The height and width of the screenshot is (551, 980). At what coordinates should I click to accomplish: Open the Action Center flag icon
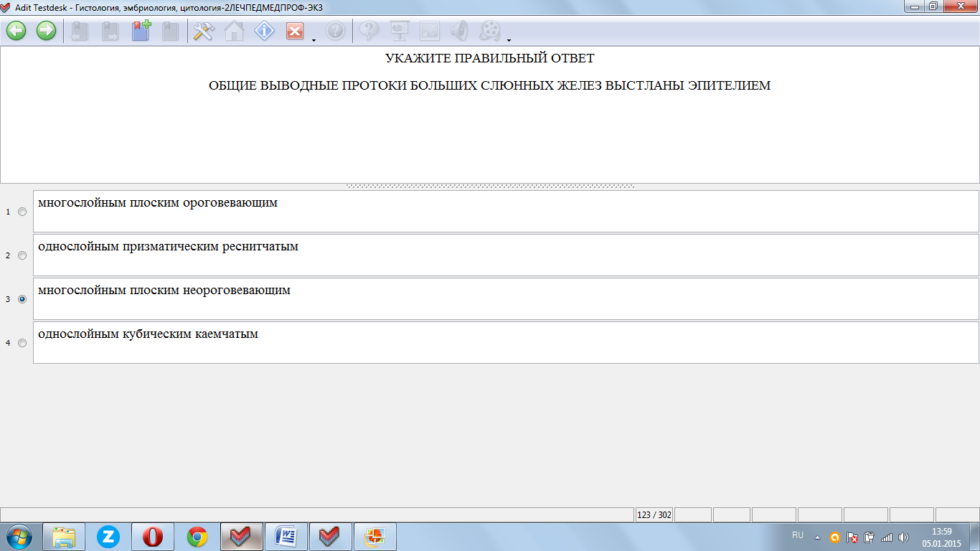(x=852, y=537)
